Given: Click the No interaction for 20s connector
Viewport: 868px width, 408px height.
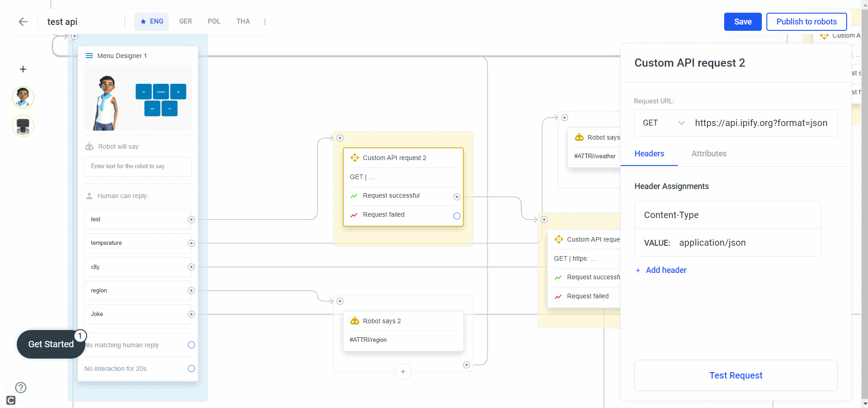Looking at the screenshot, I should [191, 369].
